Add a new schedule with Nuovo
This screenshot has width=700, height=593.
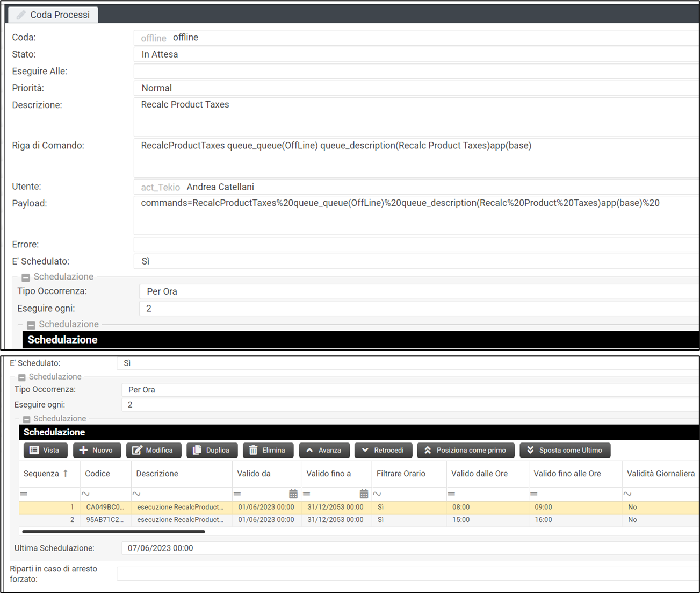tap(97, 450)
